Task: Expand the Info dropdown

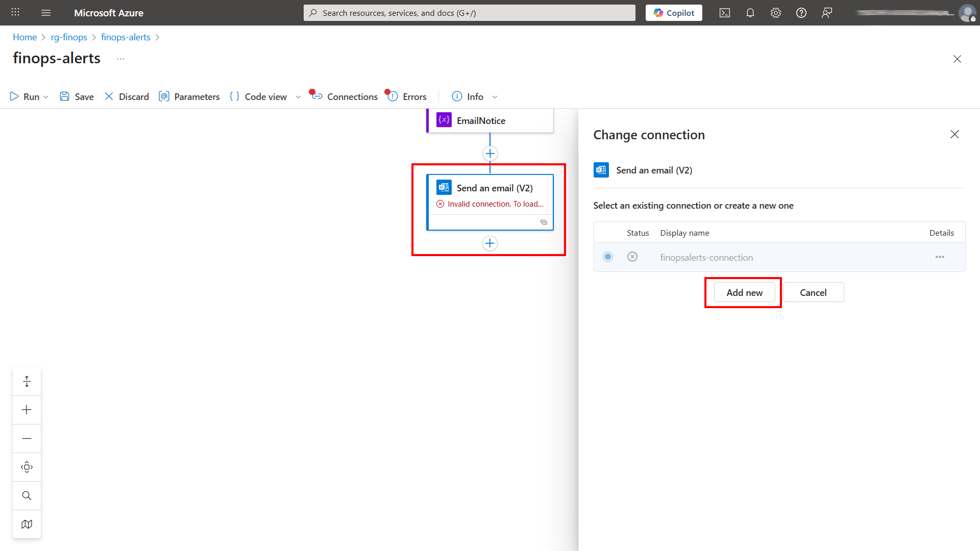Action: pyautogui.click(x=495, y=96)
